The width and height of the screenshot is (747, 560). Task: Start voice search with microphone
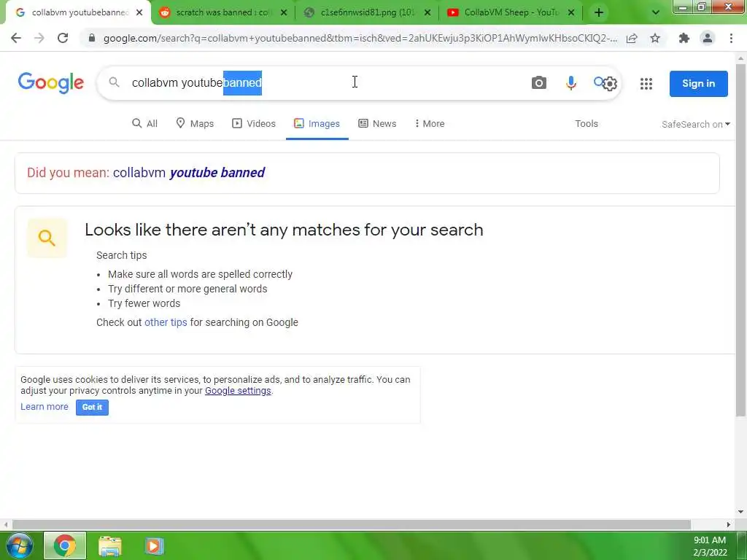pos(570,83)
